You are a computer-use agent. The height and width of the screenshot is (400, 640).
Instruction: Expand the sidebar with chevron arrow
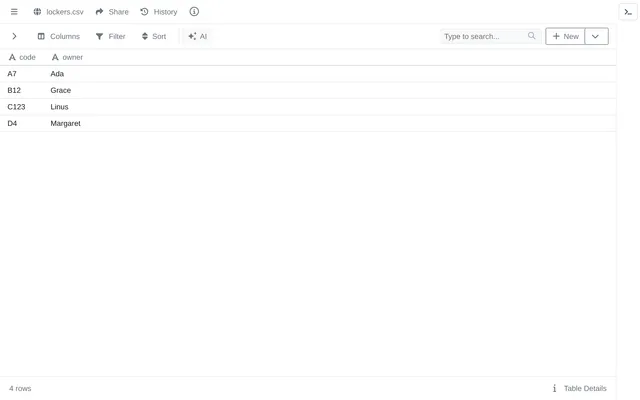(14, 36)
